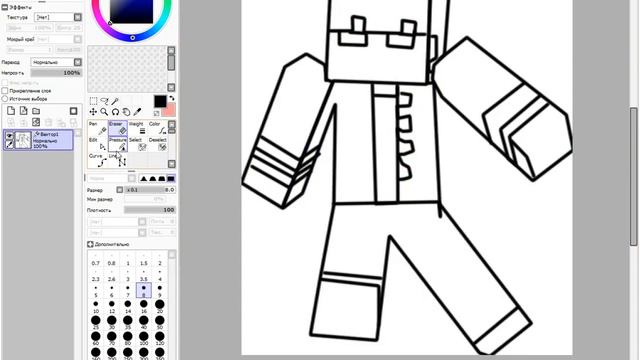
Task: Choose the Pressure vector tool
Action: click(118, 144)
